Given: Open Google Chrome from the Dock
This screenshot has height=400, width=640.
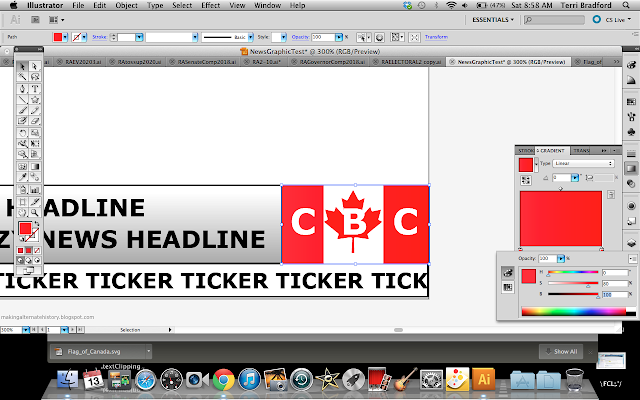Looking at the screenshot, I should click(223, 380).
